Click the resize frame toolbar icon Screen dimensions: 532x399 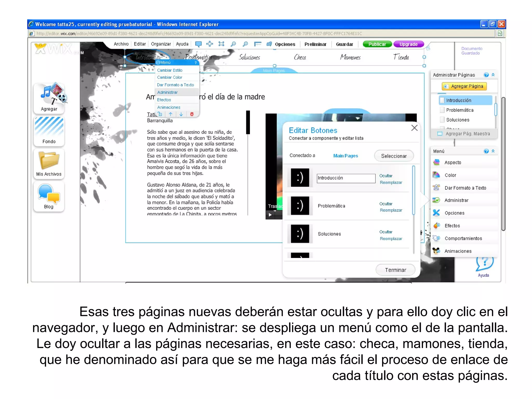(x=221, y=44)
